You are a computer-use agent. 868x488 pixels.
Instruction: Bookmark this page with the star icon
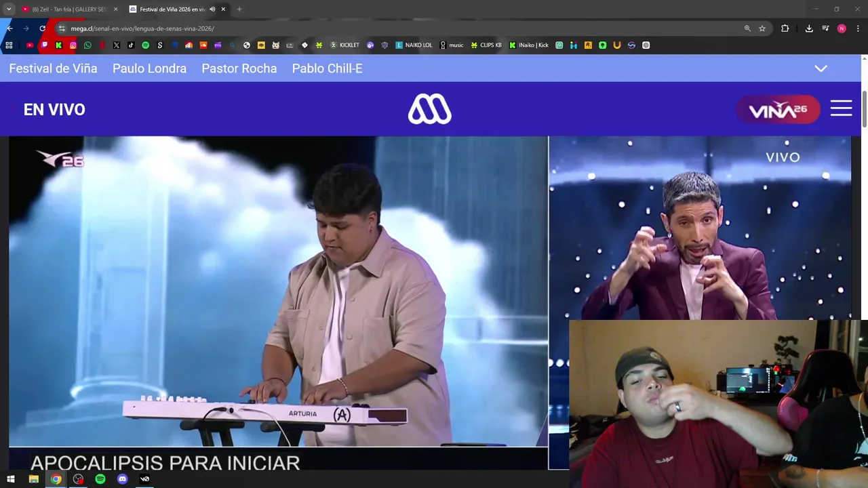762,28
